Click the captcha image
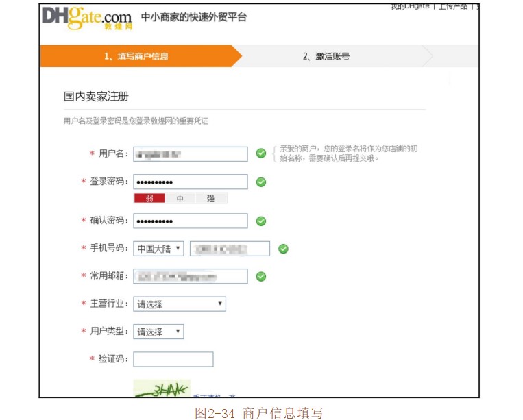This screenshot has width=523, height=420. (x=162, y=388)
